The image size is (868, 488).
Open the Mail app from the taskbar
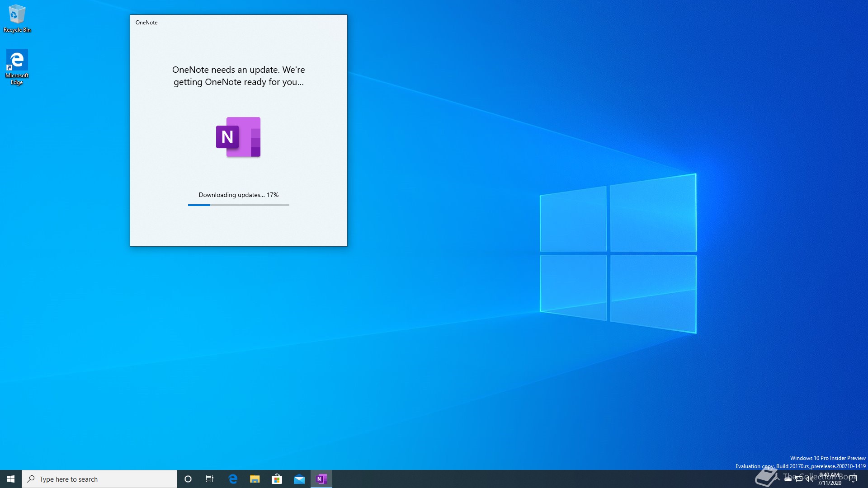(x=299, y=479)
